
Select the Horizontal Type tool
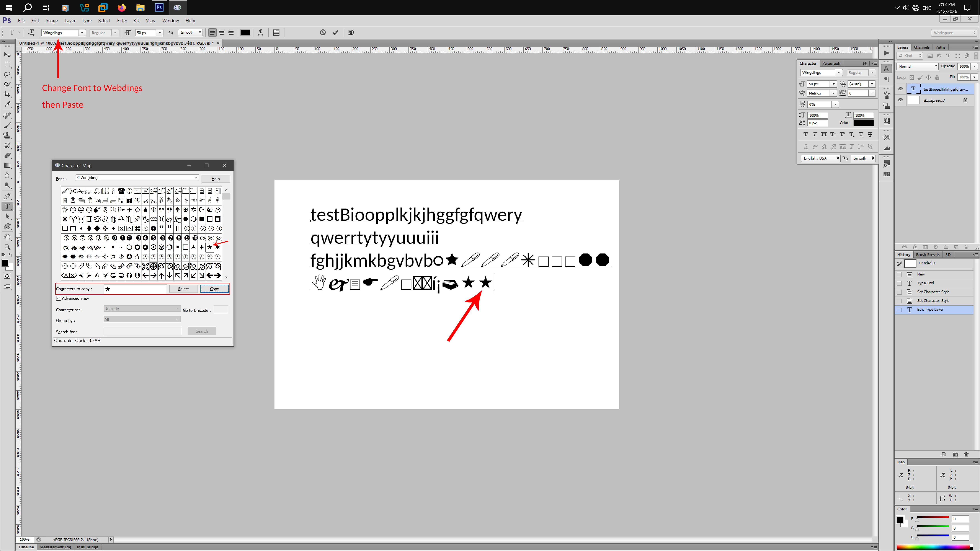7,206
